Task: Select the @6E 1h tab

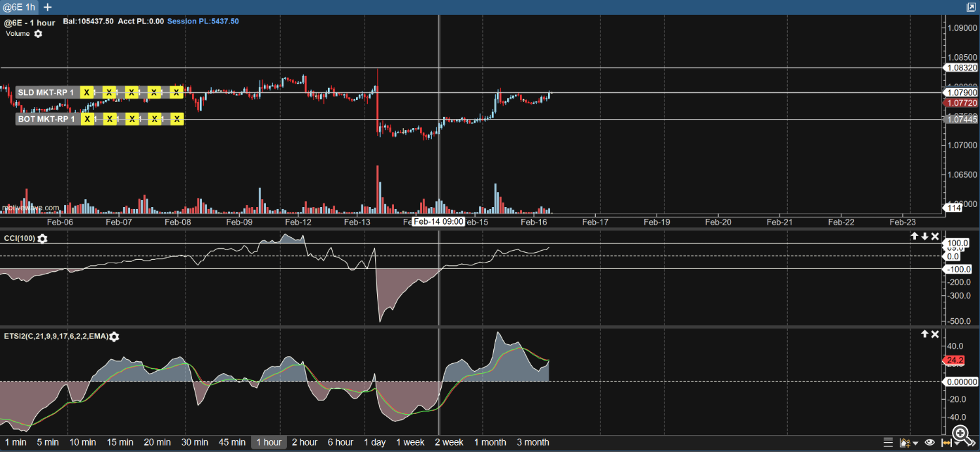Action: [19, 7]
